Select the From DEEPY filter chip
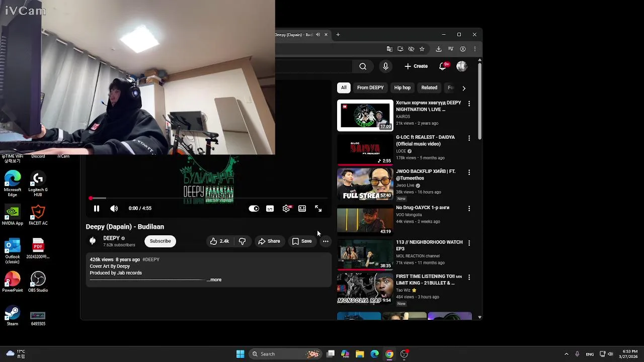Viewport: 644px width, 362px height. pyautogui.click(x=370, y=87)
